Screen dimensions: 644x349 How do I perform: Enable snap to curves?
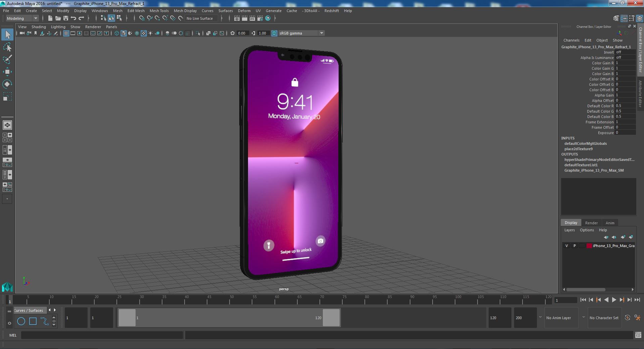150,18
